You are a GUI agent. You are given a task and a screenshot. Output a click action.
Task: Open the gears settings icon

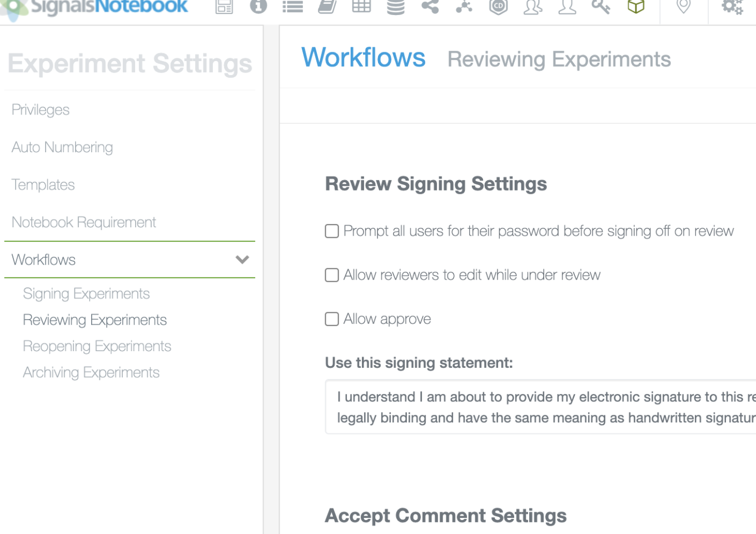point(732,7)
